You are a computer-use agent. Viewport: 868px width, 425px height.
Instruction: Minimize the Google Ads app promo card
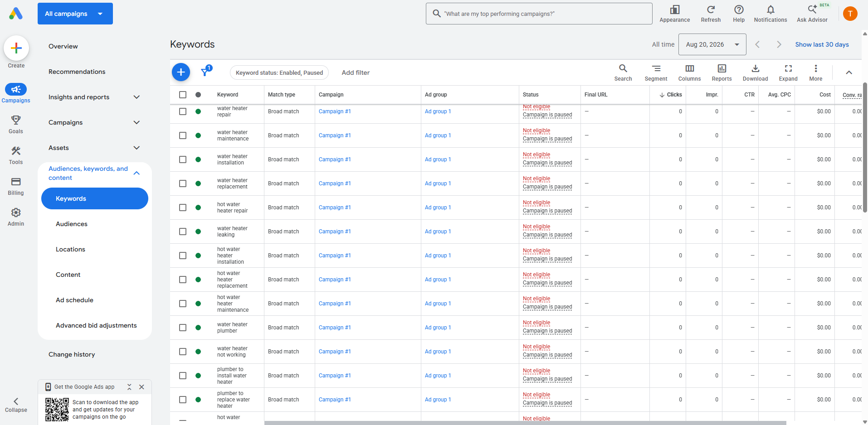(x=129, y=387)
